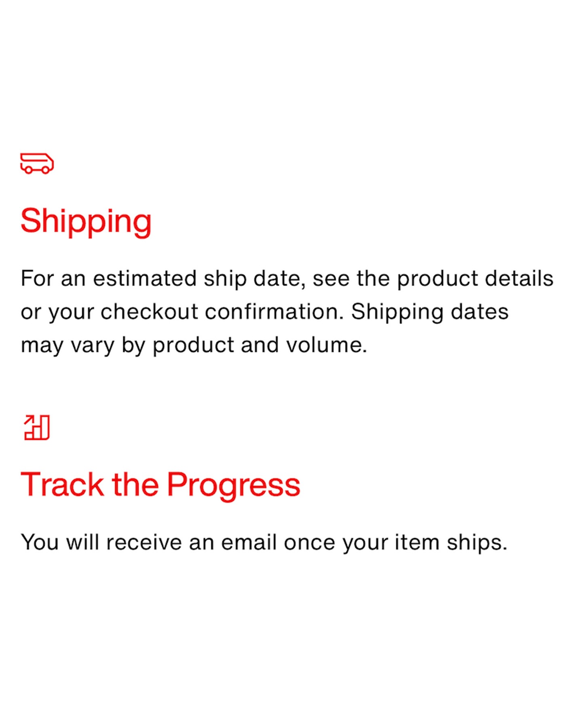
Task: Click the line 'may vary by product and volume.'
Action: (194, 345)
